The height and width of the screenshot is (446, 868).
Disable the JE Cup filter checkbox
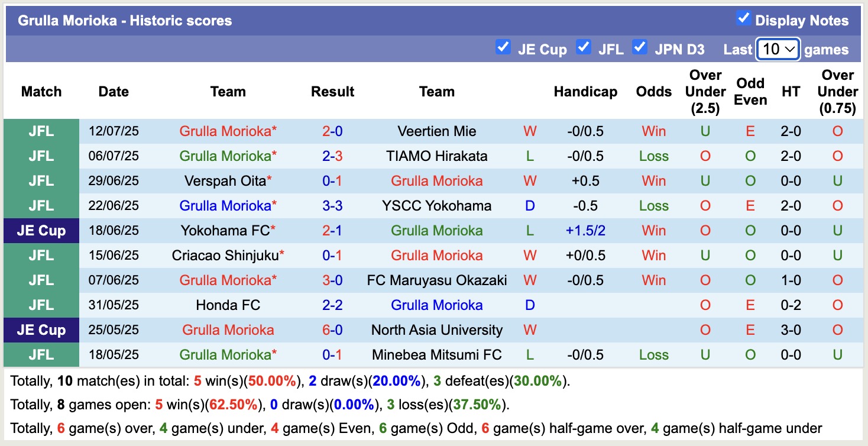pos(503,47)
